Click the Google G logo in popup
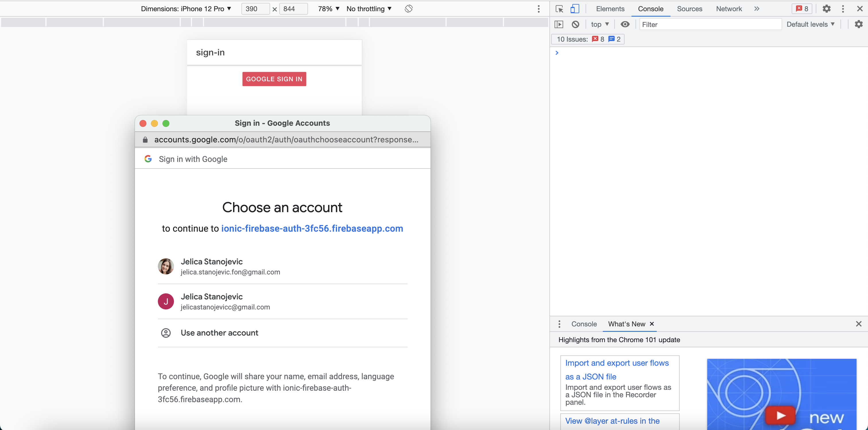This screenshot has height=430, width=868. (148, 159)
